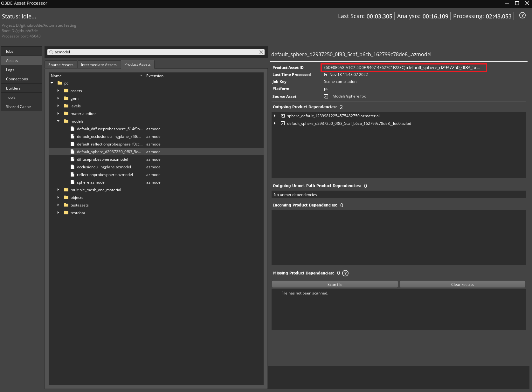
Task: Click the file icon beside sphere.azmodel
Action: coord(72,182)
